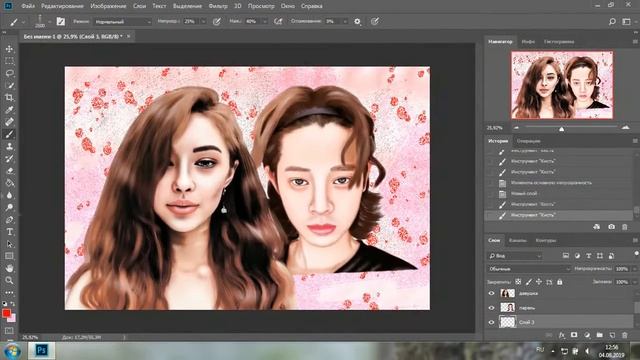Toggle layer filtering switch

pos(636,254)
